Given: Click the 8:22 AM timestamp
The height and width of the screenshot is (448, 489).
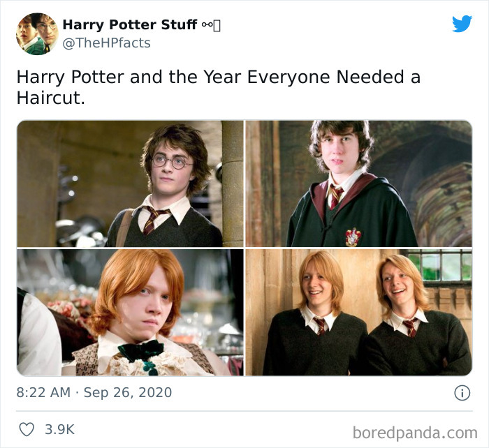Looking at the screenshot, I should click(43, 392).
